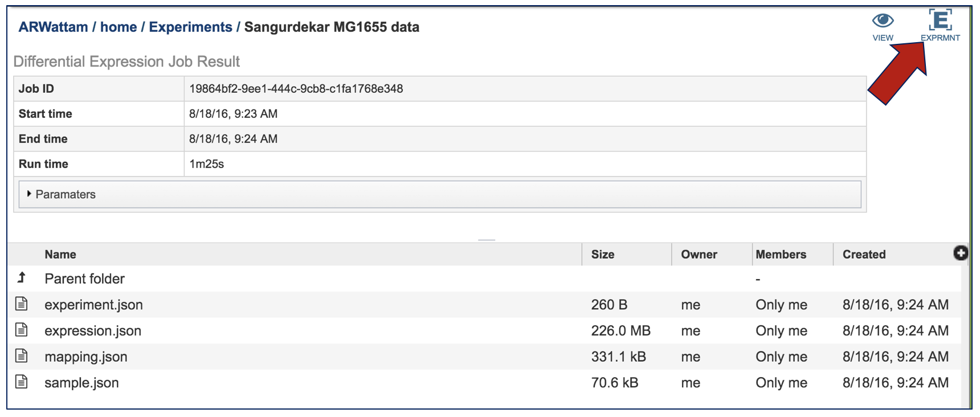Sort by Created column header

tap(864, 255)
